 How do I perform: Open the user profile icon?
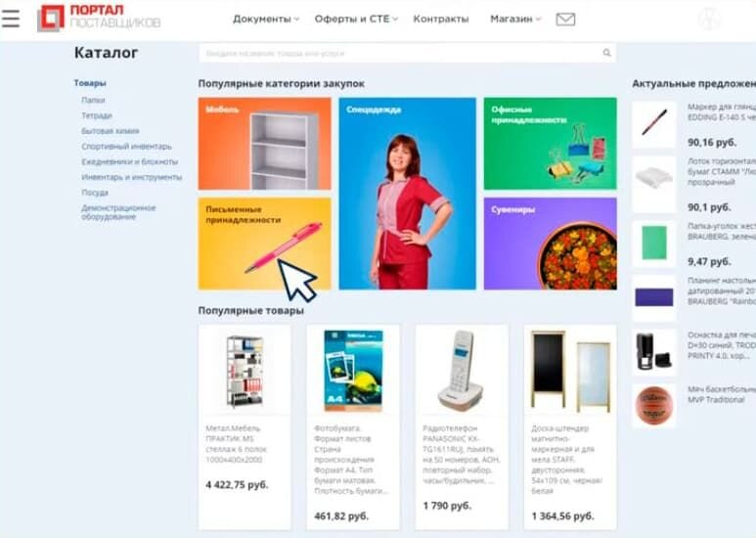pos(709,20)
